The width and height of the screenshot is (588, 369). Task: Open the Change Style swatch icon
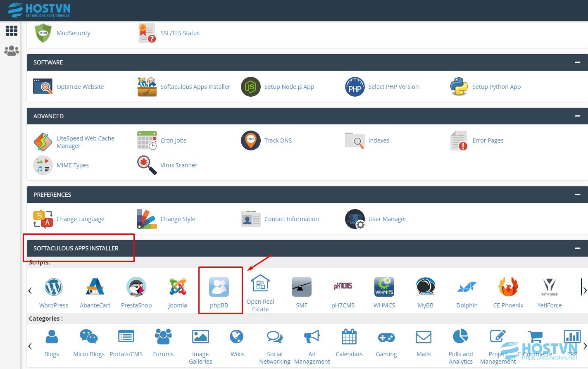coord(147,219)
